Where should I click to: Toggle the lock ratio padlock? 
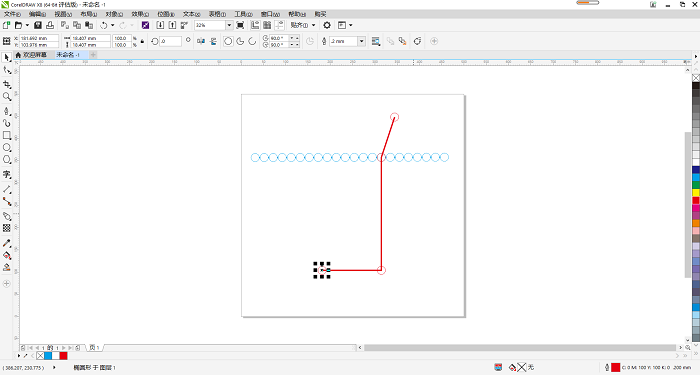tap(142, 41)
